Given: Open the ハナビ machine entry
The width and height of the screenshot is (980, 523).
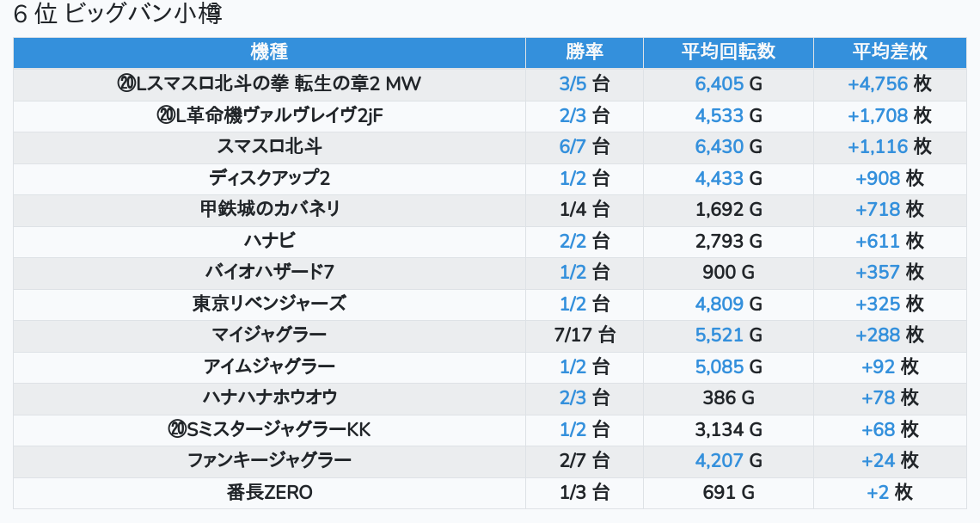Looking at the screenshot, I should pos(269,241).
